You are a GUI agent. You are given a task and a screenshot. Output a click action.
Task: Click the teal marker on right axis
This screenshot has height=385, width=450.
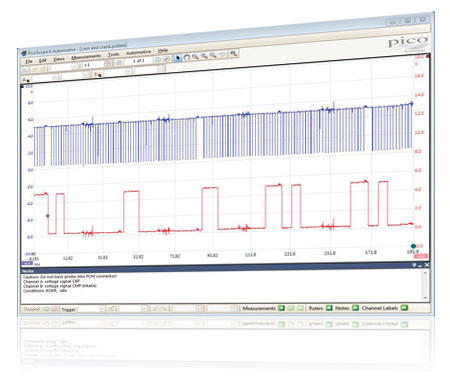pos(413,246)
